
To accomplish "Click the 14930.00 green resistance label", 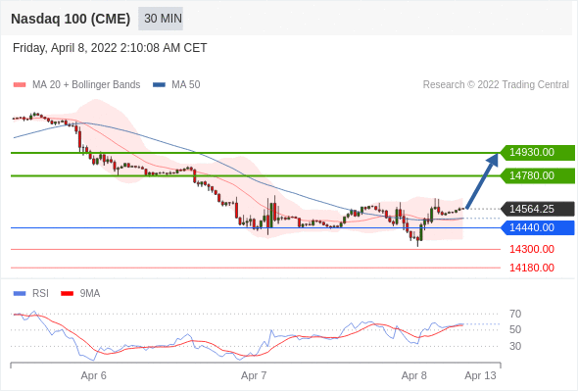I will [538, 152].
